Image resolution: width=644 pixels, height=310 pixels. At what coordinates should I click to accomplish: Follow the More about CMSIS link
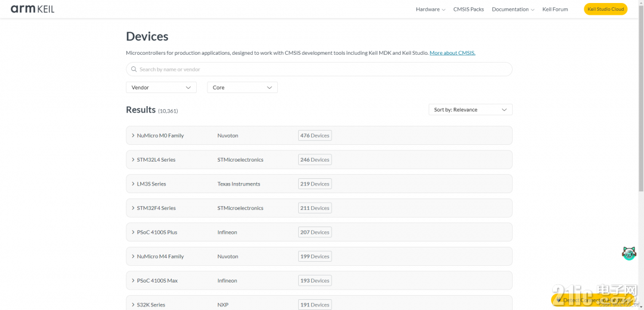click(x=452, y=53)
